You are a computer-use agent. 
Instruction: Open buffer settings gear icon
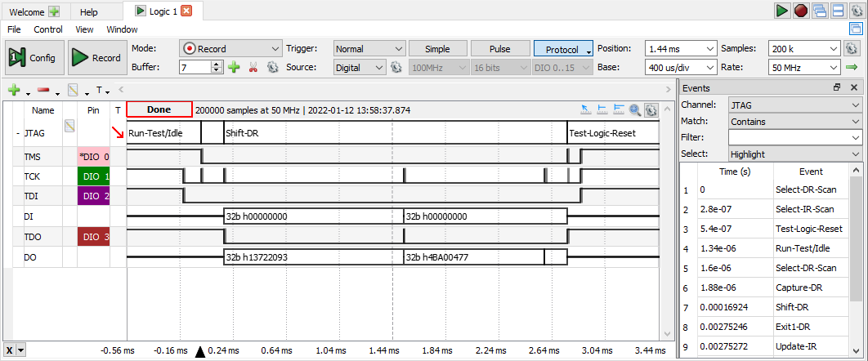coord(272,67)
